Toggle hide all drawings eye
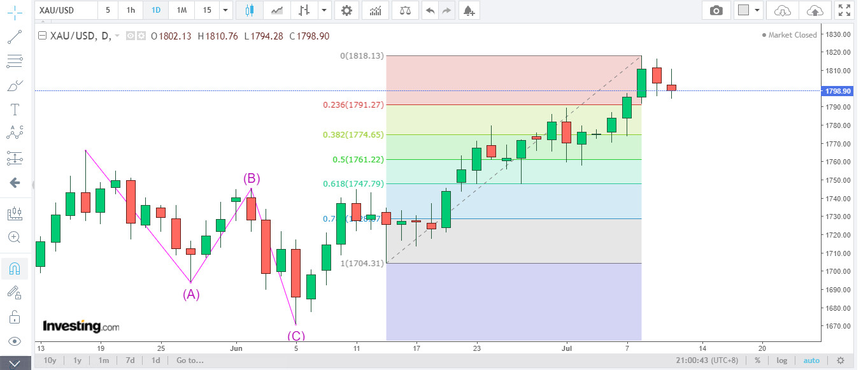The height and width of the screenshot is (370, 868). coord(14,341)
